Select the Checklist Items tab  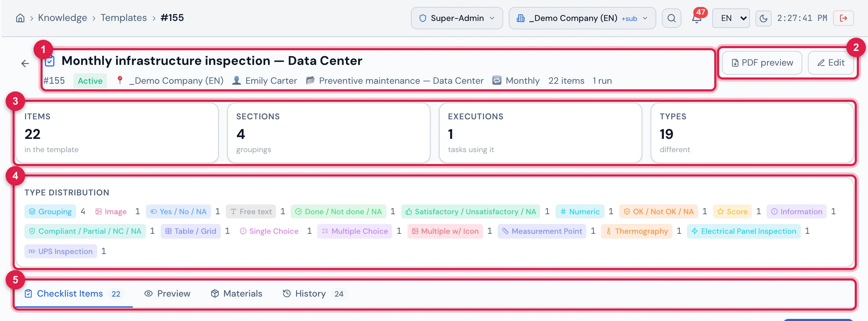(x=73, y=294)
